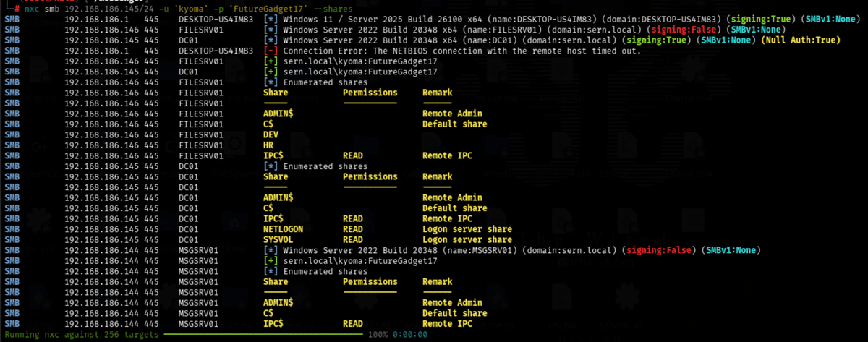Click the 'NETLOGON' share name
The width and height of the screenshot is (868, 342).
click(x=284, y=229)
